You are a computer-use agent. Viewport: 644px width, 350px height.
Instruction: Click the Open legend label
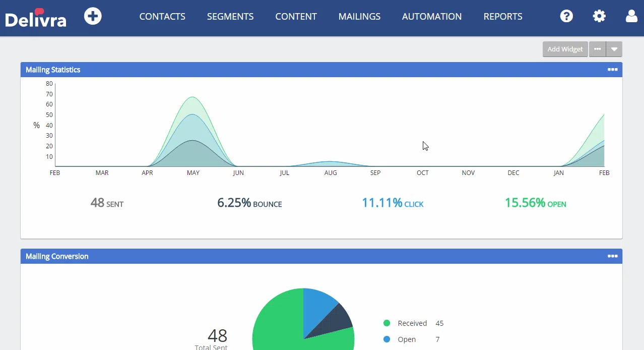coord(407,339)
